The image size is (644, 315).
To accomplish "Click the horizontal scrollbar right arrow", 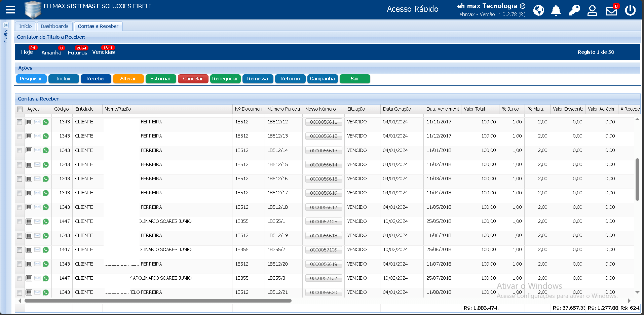I will point(629,301).
